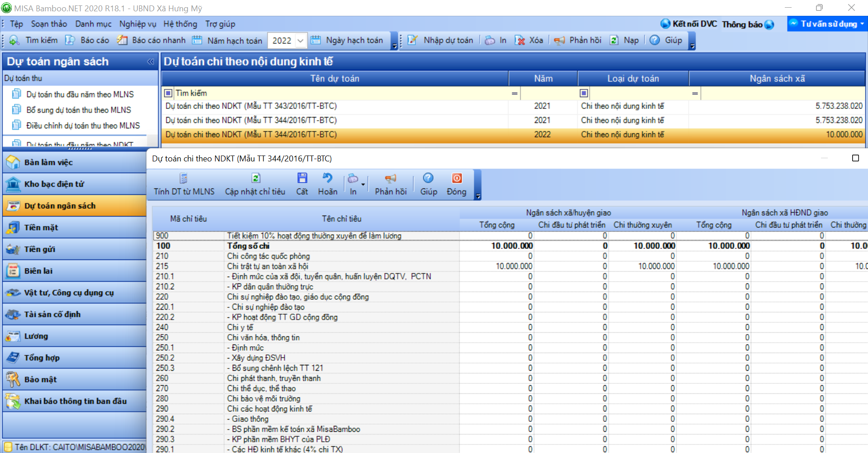Select Điều chỉnh dự toán thu theo MLNS
Image resolution: width=868 pixels, height=453 pixels.
coord(83,126)
